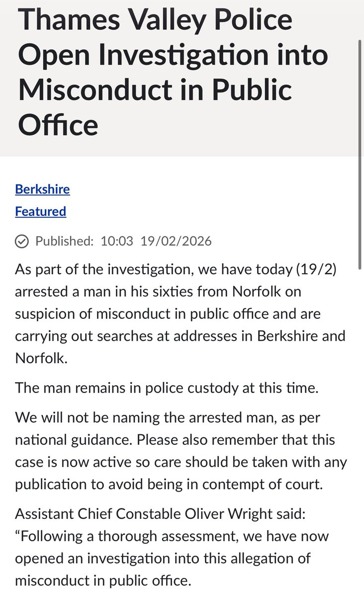364x597 pixels.
Task: Open the Featured category link
Action: click(40, 211)
